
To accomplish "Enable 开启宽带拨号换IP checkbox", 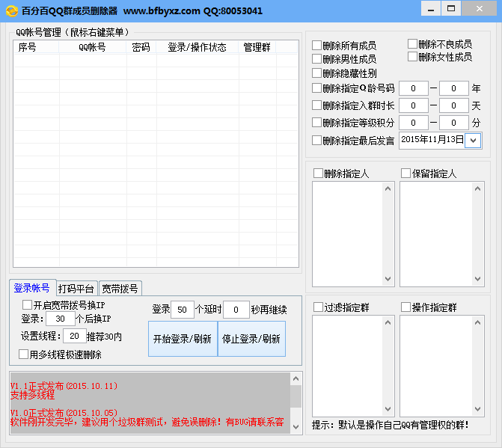I will (28, 305).
